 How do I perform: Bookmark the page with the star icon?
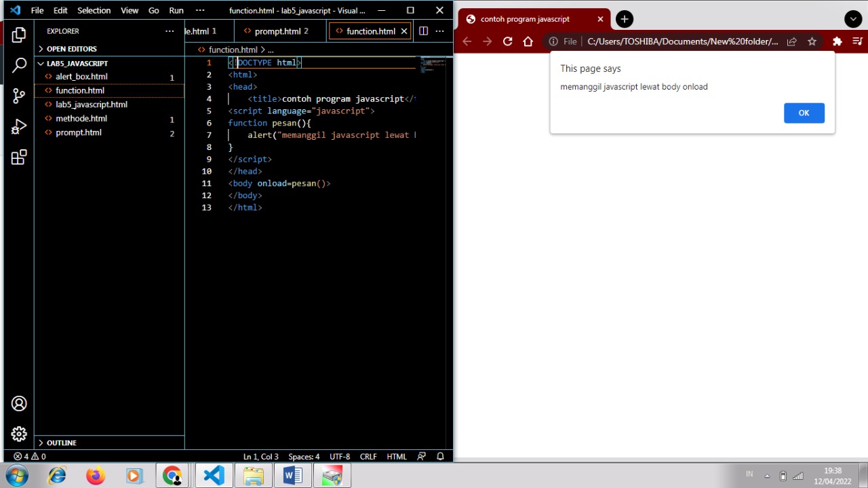[812, 41]
